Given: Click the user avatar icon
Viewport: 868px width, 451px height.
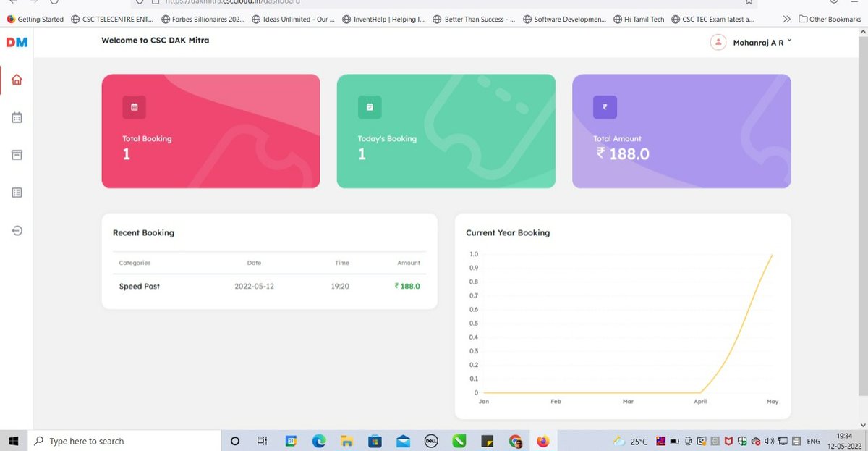Looking at the screenshot, I should [718, 43].
